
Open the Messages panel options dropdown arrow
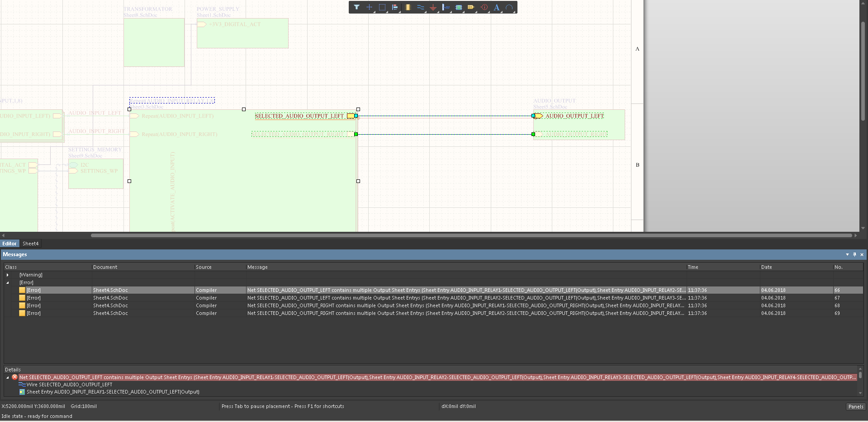coord(847,254)
